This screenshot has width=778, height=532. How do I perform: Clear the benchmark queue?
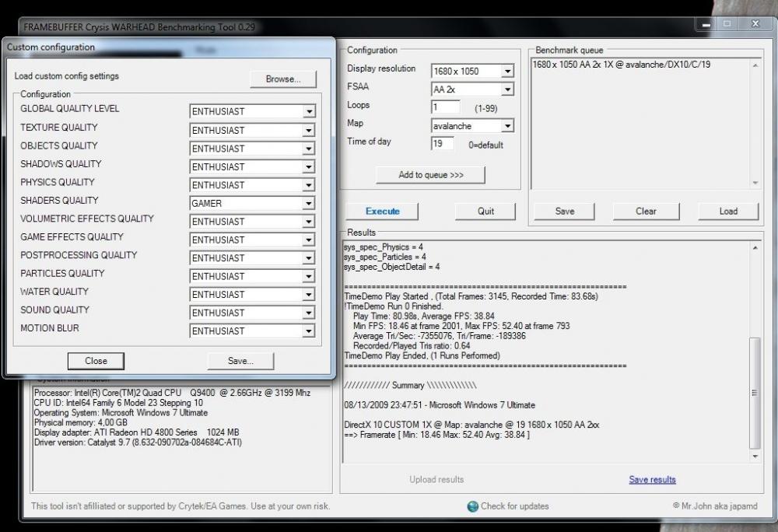click(646, 211)
